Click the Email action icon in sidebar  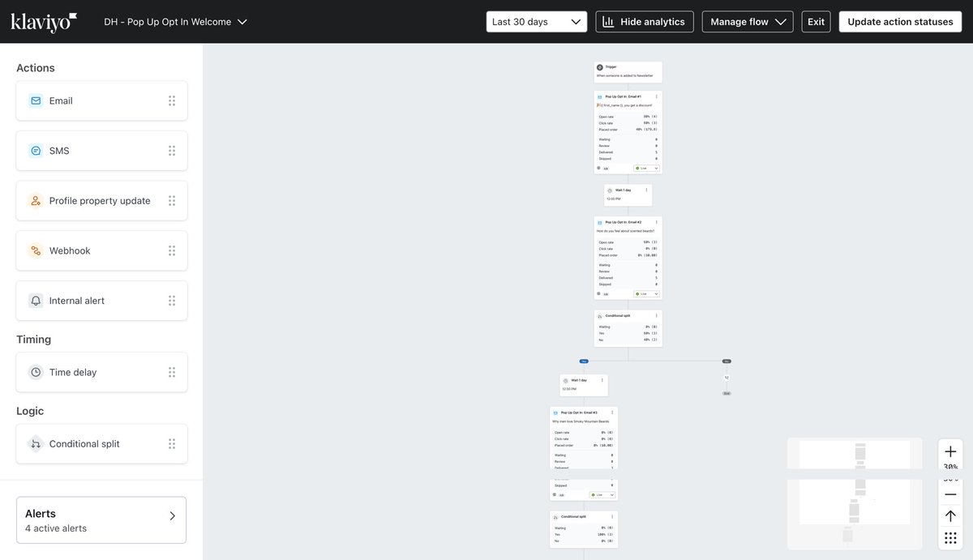click(x=36, y=100)
